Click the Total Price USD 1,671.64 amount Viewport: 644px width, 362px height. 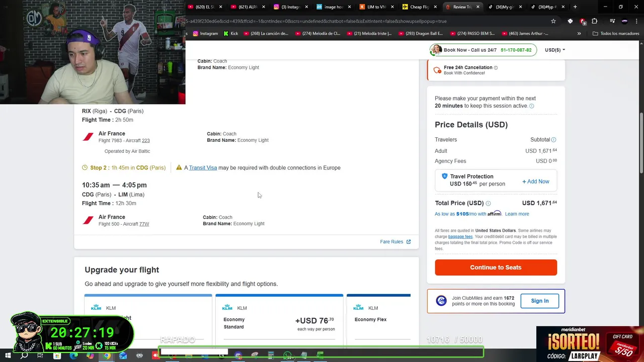coord(539,203)
